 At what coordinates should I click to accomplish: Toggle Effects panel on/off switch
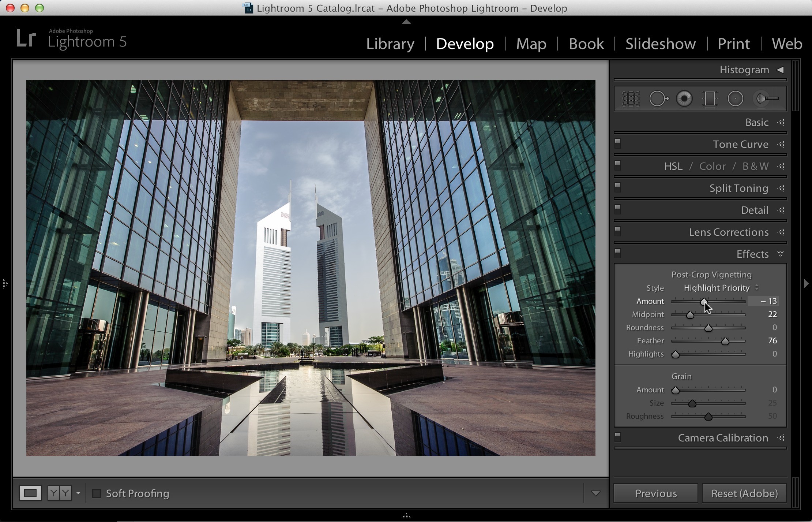point(618,253)
